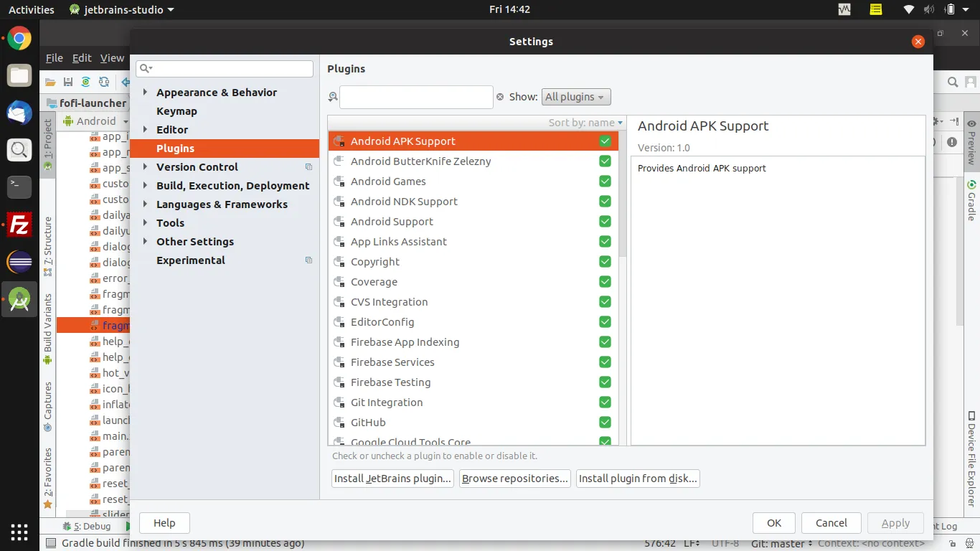Launch FileZilla from the dock

point(19,225)
